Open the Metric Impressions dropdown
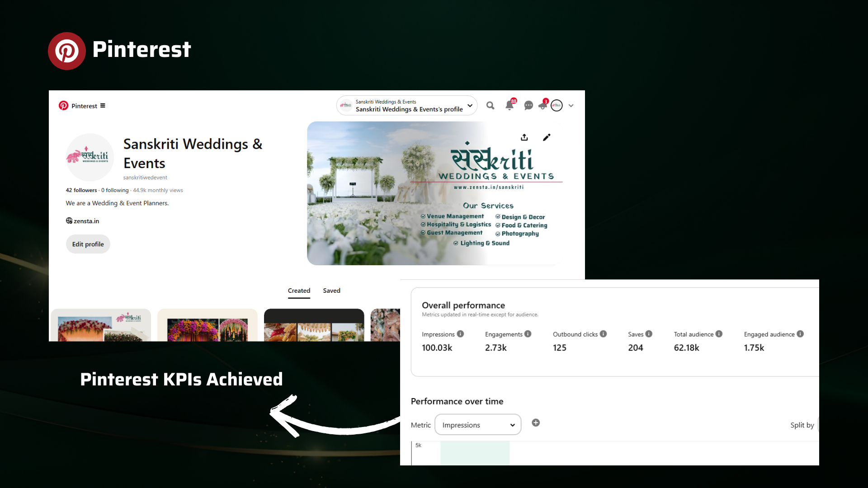The width and height of the screenshot is (868, 488). click(x=478, y=425)
